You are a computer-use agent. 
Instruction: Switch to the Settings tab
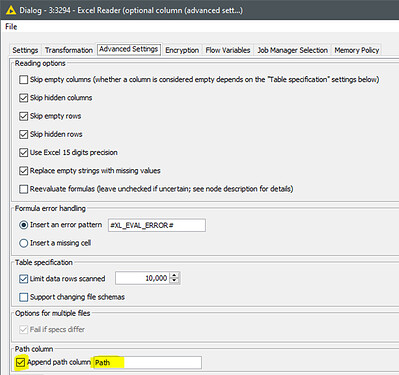coord(25,50)
